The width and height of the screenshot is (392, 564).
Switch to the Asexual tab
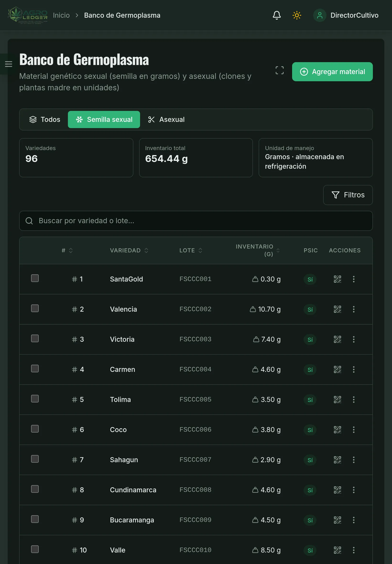166,119
